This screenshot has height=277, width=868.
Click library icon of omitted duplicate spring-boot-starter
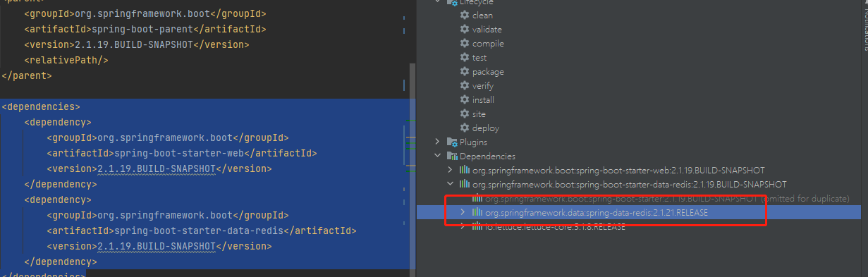click(477, 198)
